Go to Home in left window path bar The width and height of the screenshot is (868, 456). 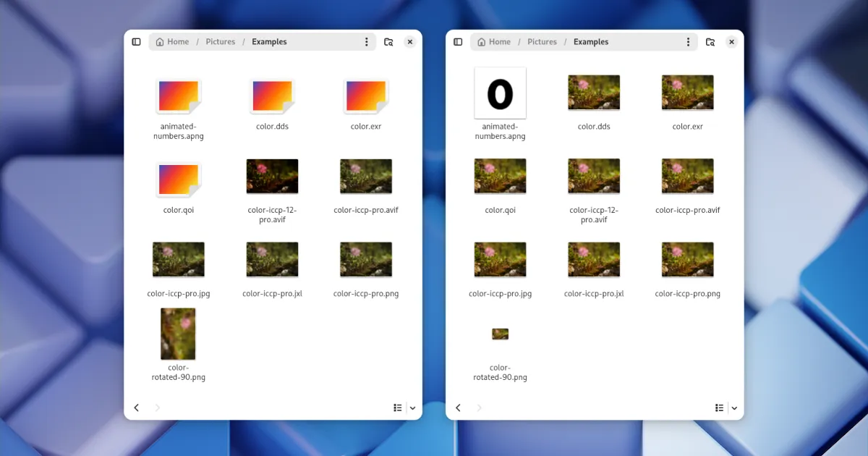point(172,42)
